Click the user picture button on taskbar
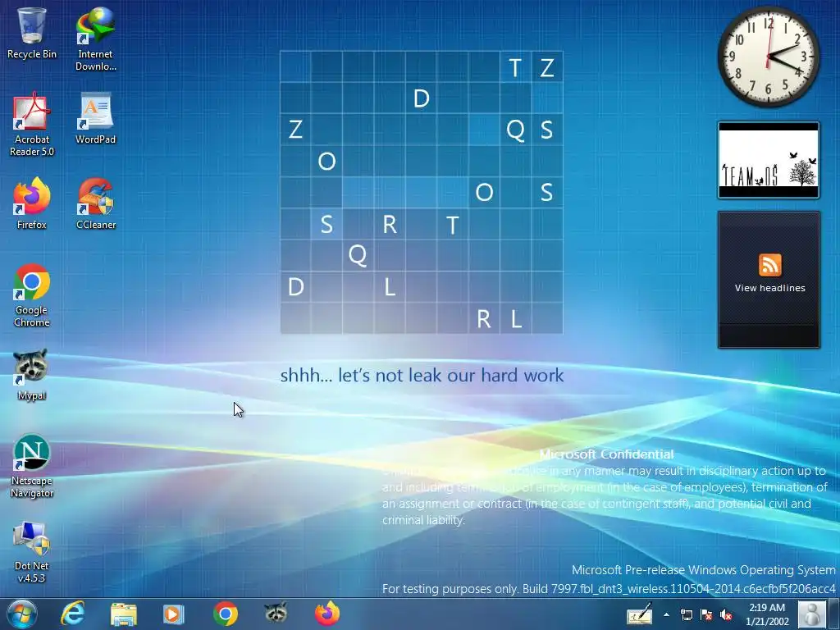Image resolution: width=840 pixels, height=630 pixels. (811, 614)
